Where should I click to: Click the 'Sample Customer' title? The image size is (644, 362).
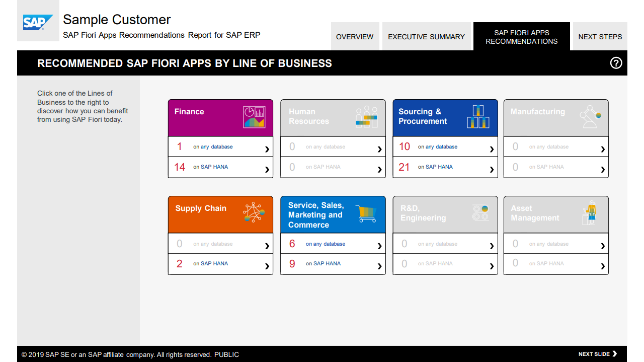(x=117, y=20)
